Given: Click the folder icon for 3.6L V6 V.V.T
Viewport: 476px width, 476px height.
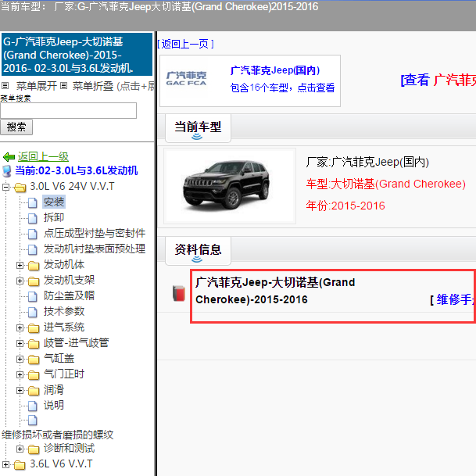Looking at the screenshot, I should (x=20, y=465).
